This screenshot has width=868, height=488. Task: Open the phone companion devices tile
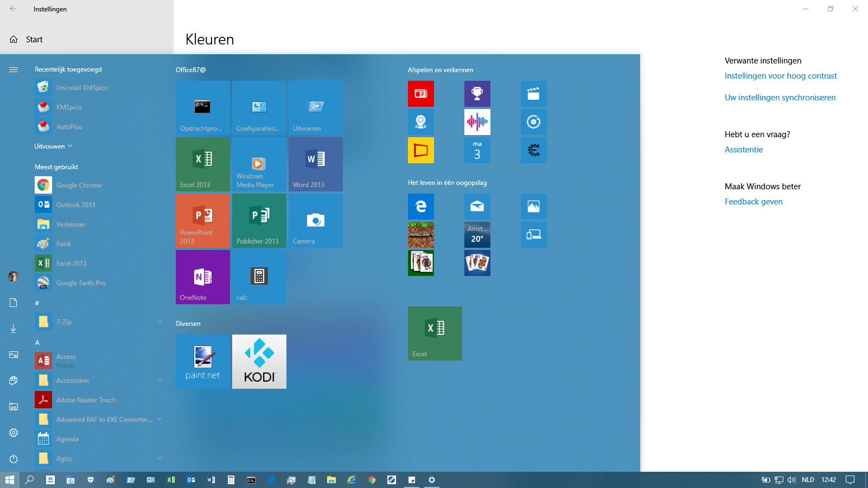pos(534,235)
